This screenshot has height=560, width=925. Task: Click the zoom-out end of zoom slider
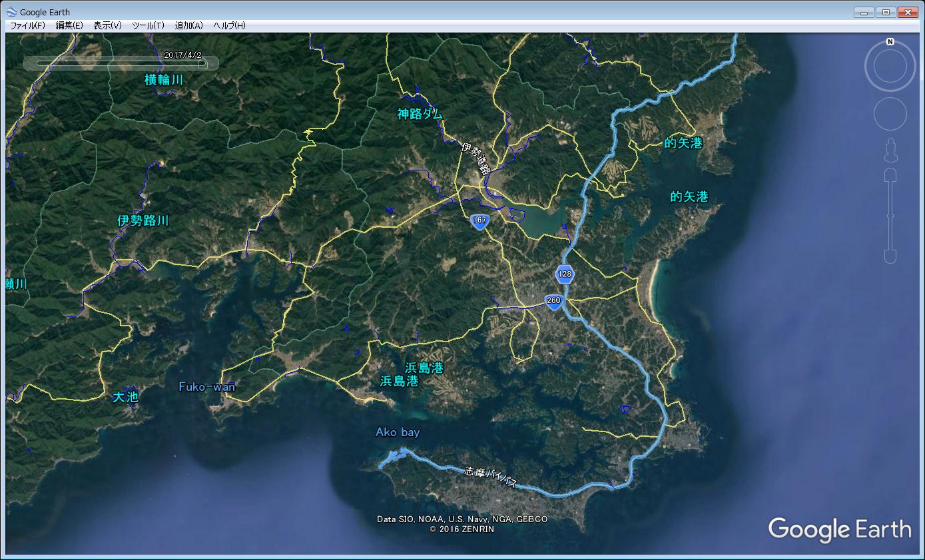(x=890, y=256)
